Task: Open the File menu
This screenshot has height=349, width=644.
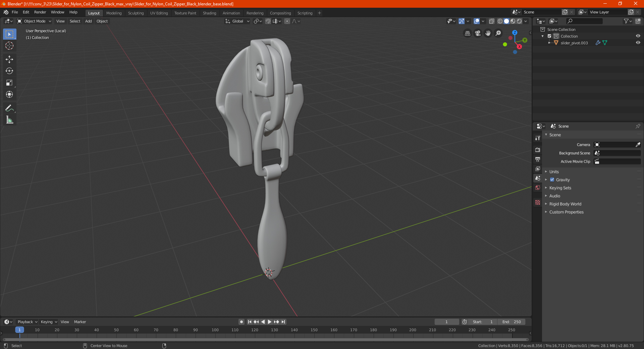Action: 15,12
